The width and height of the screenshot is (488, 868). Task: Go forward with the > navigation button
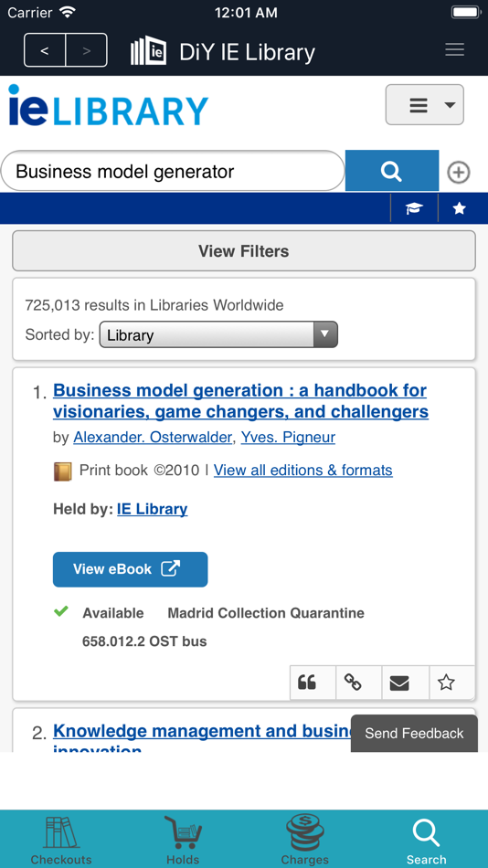pos(87,50)
